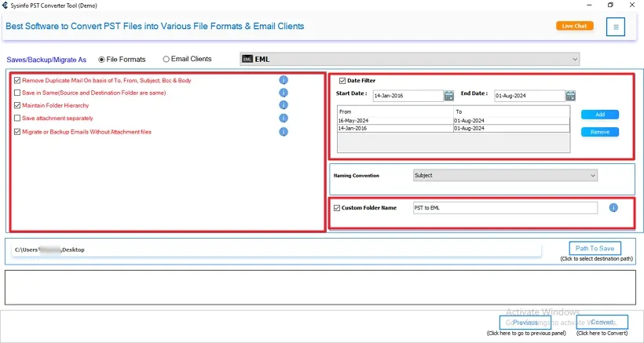Expand the EML file format dropdown
The width and height of the screenshot is (644, 343).
click(x=575, y=59)
